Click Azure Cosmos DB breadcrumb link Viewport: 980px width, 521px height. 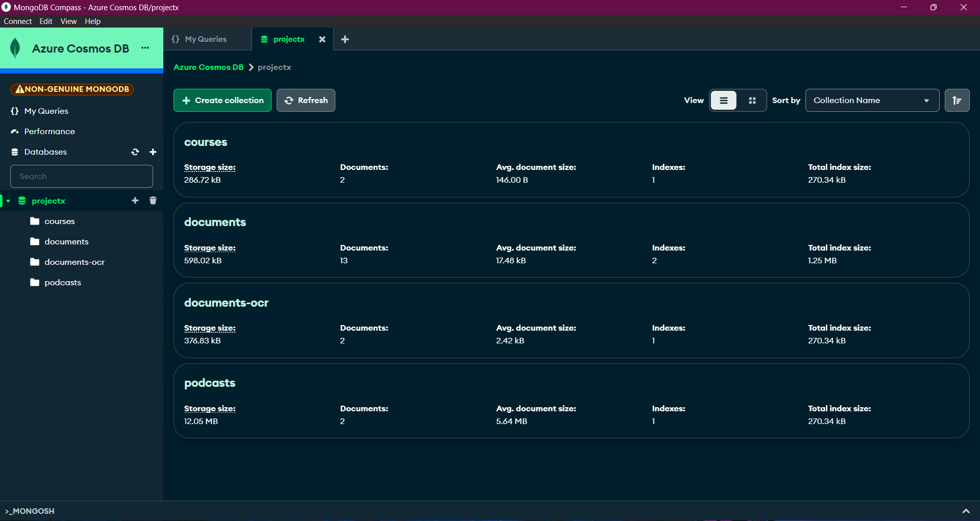(x=209, y=67)
